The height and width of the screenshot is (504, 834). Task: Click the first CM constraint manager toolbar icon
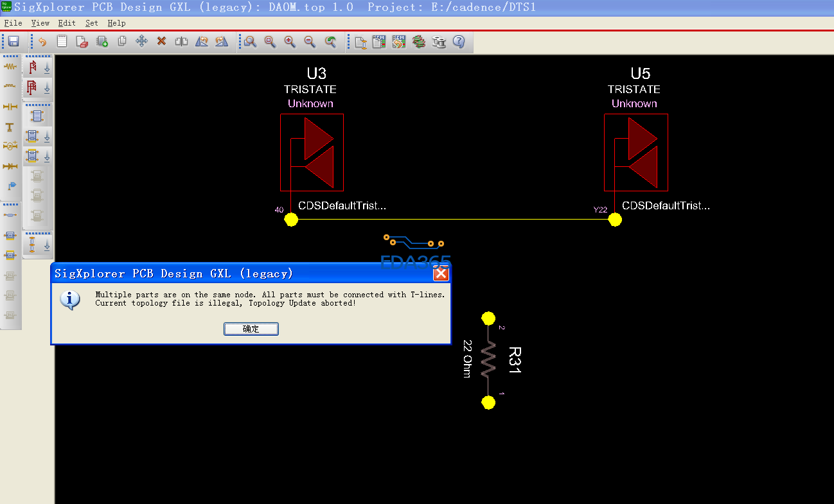379,42
